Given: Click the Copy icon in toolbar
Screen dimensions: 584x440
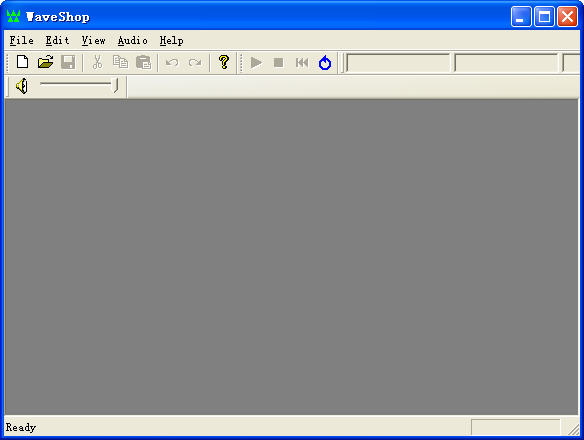Looking at the screenshot, I should 120,62.
